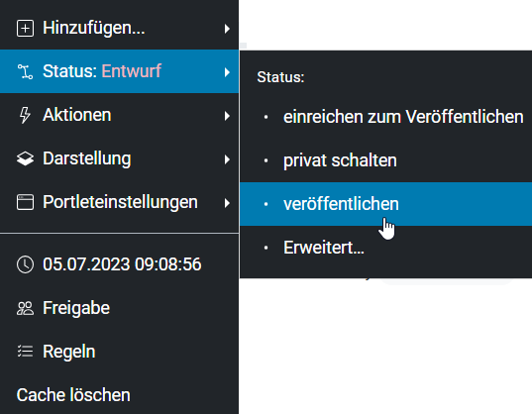Expand the Hinzufügen submenu arrow
This screenshot has height=414, width=532.
(x=227, y=29)
